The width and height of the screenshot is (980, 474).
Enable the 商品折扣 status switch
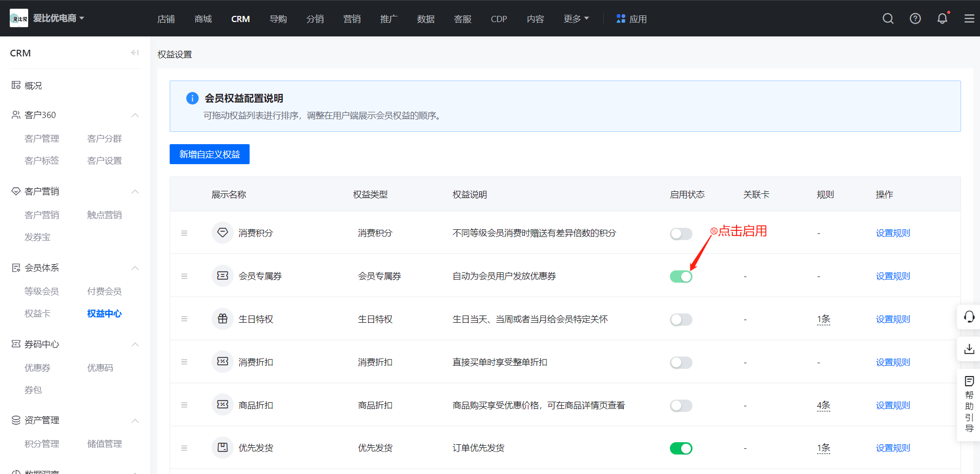681,406
